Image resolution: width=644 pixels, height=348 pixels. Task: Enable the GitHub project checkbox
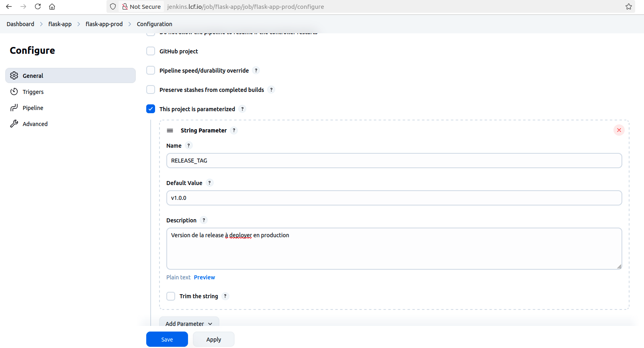[151, 51]
